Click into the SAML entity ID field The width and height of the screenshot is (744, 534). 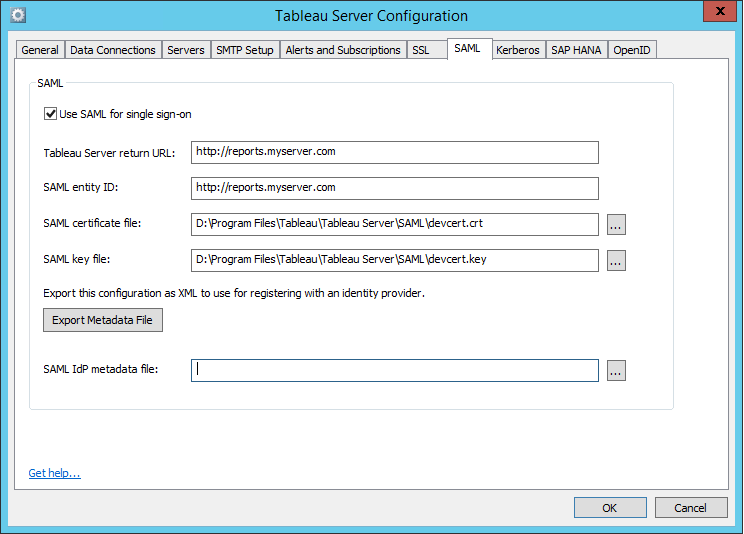pos(395,188)
